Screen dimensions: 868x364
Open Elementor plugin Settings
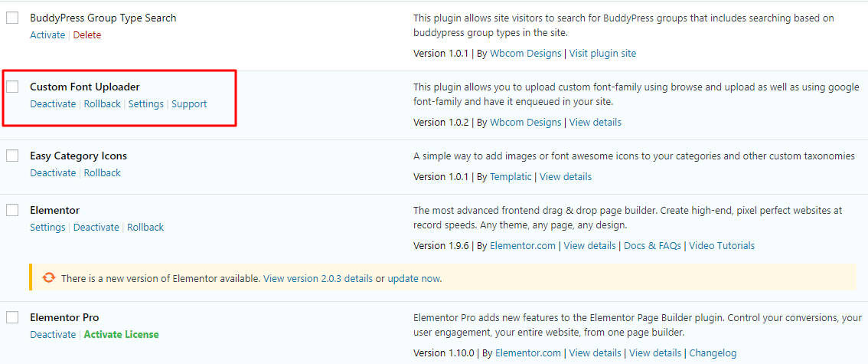click(x=47, y=227)
